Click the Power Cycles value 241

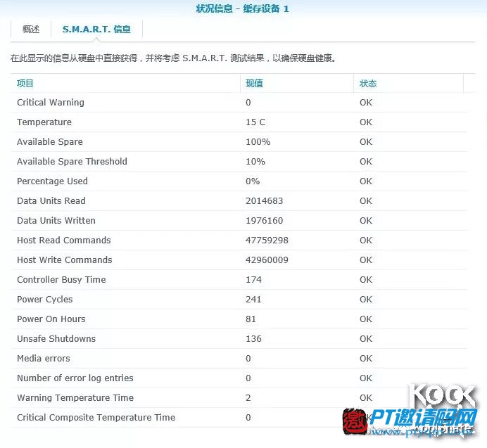pos(253,300)
